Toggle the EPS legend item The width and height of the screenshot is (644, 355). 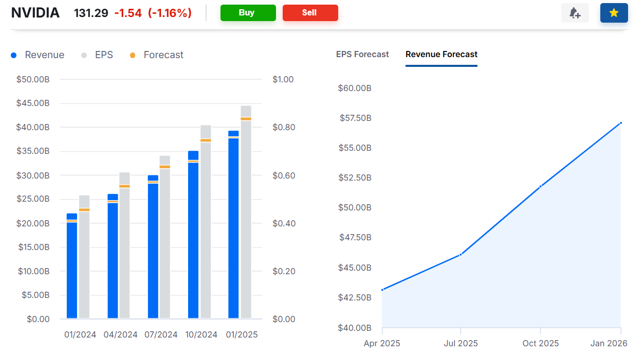97,55
